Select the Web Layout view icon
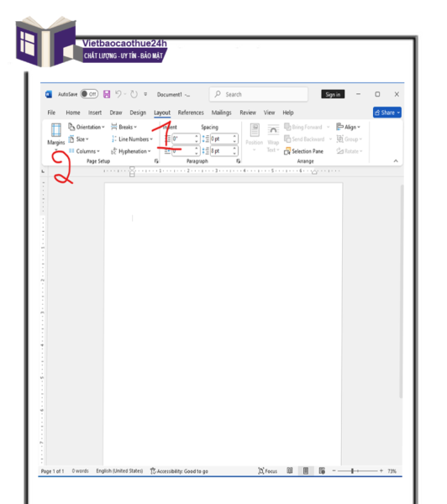This screenshot has height=504, width=447. (322, 470)
